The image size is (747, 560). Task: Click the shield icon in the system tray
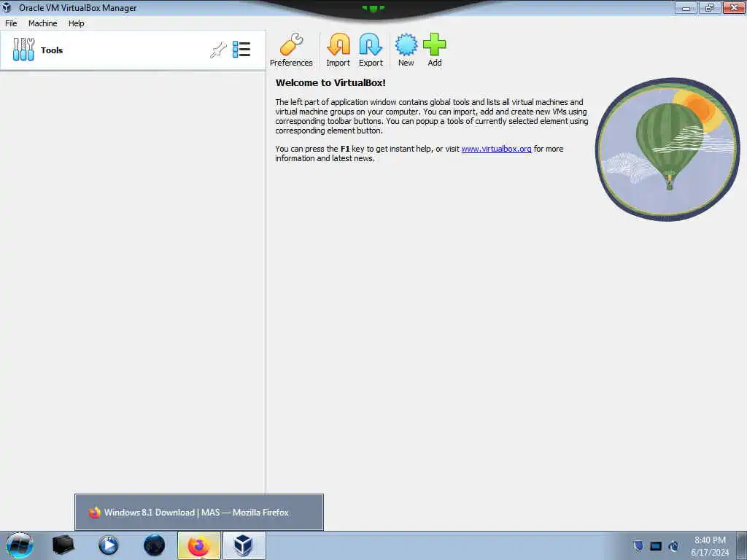[x=638, y=545]
